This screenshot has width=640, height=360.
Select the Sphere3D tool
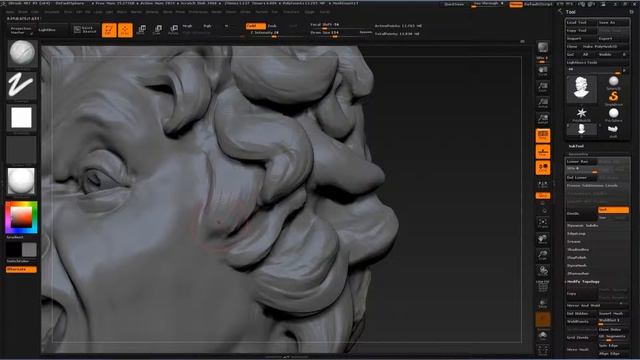613,82
